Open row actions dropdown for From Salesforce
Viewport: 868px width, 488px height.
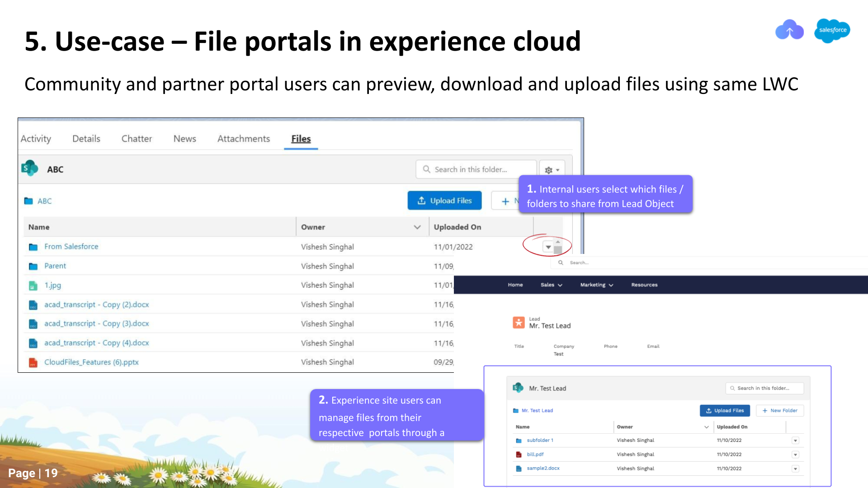pos(548,247)
